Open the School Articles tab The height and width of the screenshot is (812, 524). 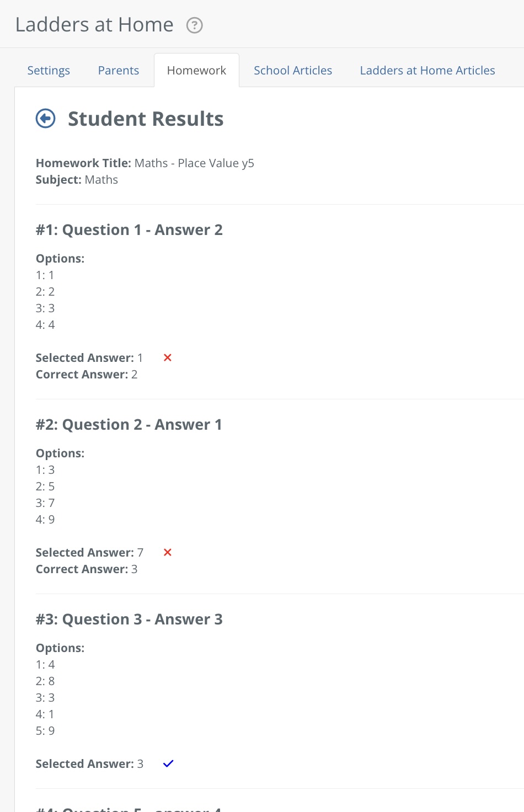[293, 71]
